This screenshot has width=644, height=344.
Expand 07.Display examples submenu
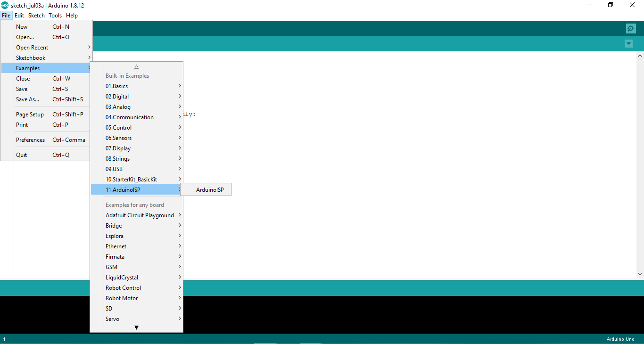pyautogui.click(x=137, y=148)
